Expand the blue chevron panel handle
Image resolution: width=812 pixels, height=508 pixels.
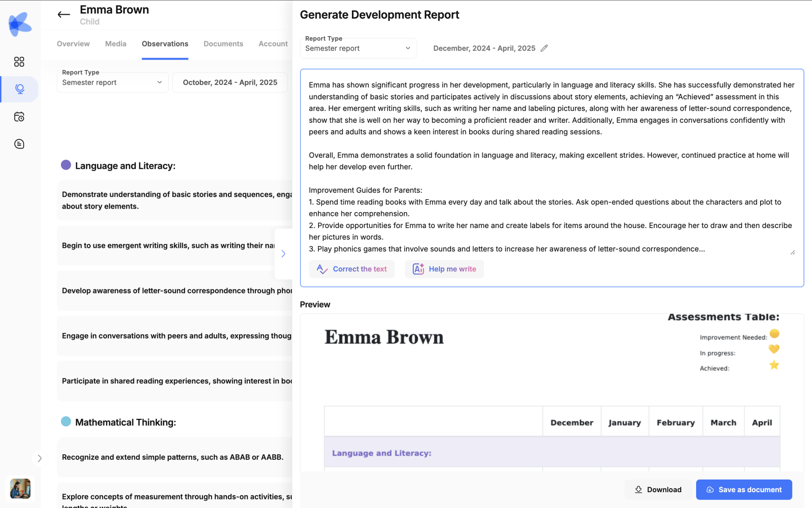tap(283, 254)
